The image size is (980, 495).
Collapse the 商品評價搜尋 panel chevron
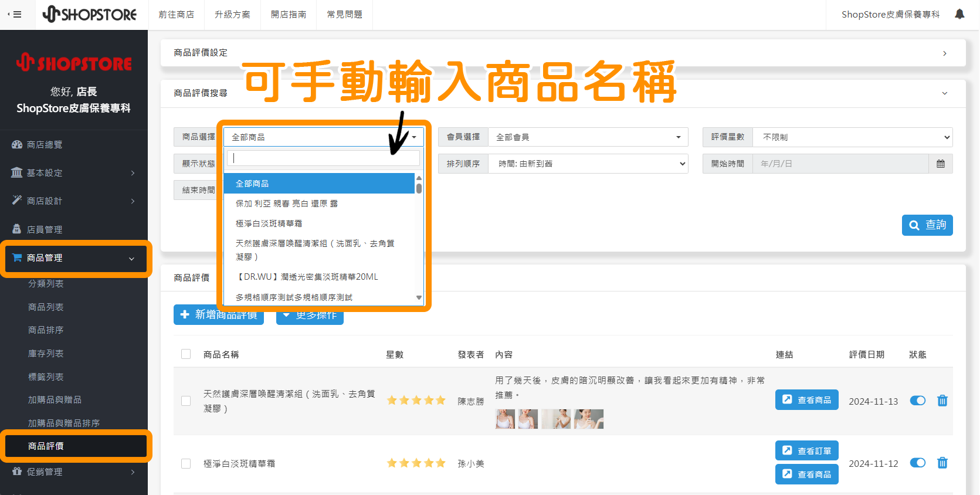tap(944, 93)
